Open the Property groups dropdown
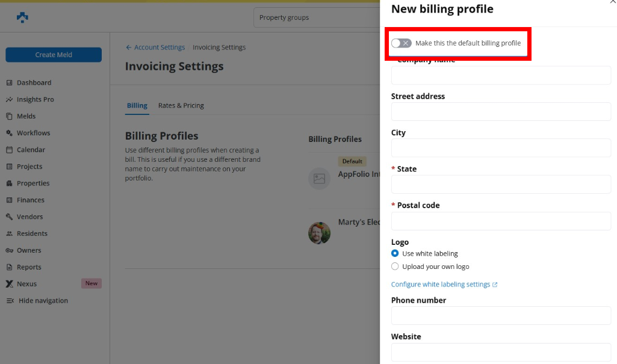Image resolution: width=617 pixels, height=364 pixels. [316, 17]
